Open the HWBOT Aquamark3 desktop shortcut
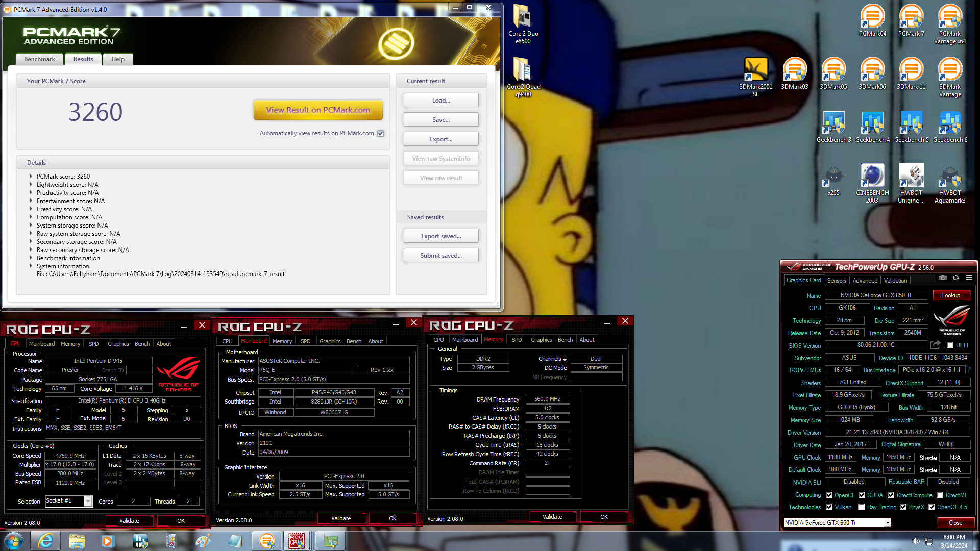The image size is (980, 551). 950,183
